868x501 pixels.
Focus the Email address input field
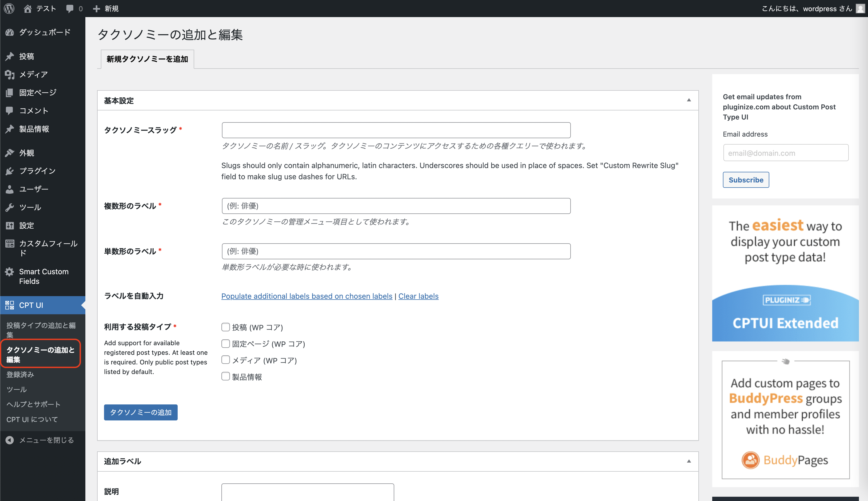[x=786, y=153]
